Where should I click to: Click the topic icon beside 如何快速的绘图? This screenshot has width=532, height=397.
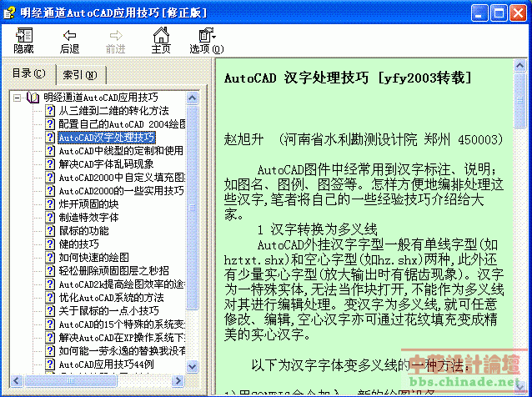[50, 257]
